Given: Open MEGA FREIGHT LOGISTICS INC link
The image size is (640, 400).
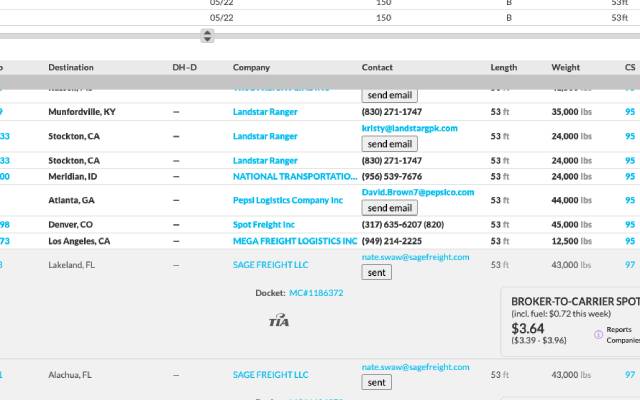Looking at the screenshot, I should [x=295, y=241].
